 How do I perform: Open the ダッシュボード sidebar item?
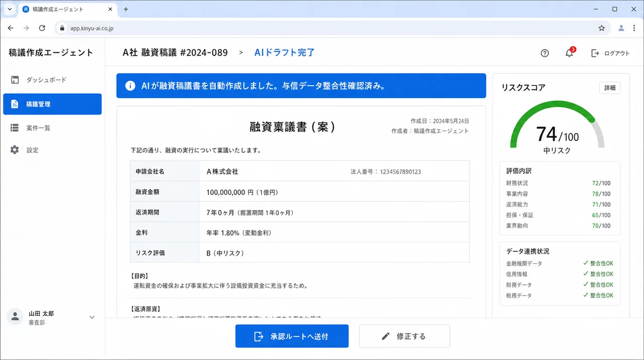click(x=52, y=80)
